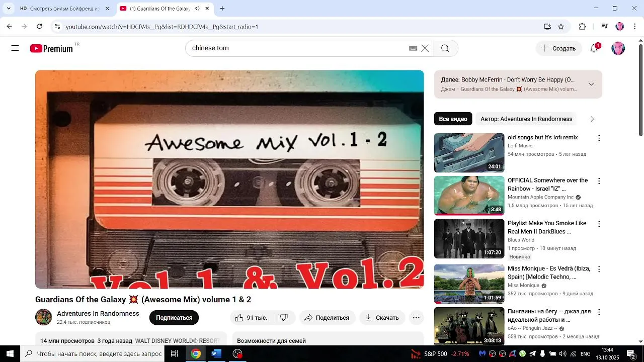Image resolution: width=644 pixels, height=362 pixels.
Task: Click the Создать create button
Action: 558,48
